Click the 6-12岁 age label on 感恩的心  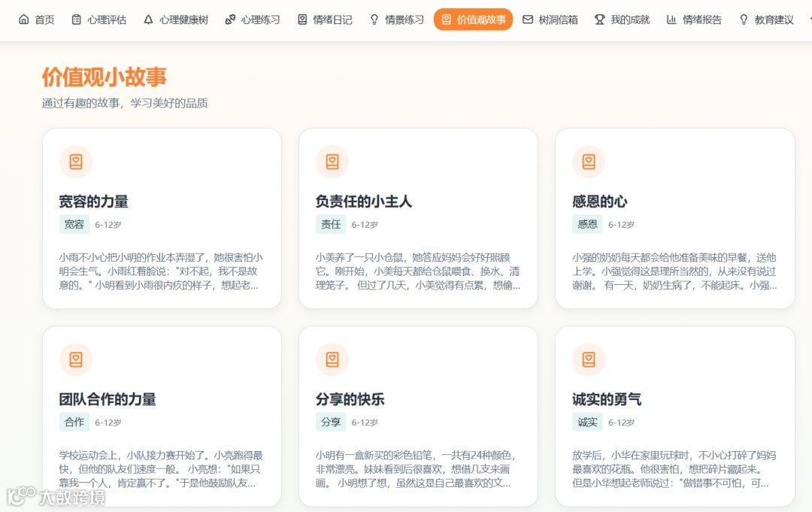[x=621, y=225]
